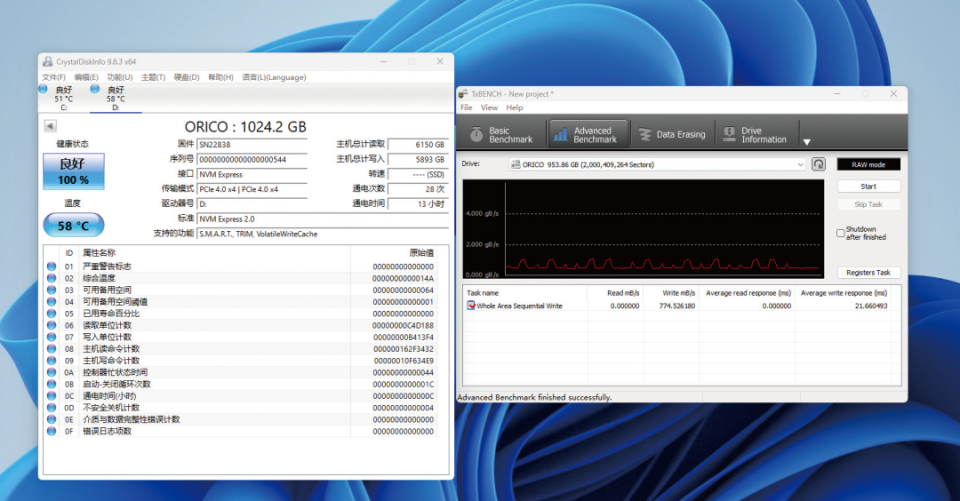Image resolution: width=960 pixels, height=501 pixels.
Task: Click the 原始值 column header
Action: (422, 253)
